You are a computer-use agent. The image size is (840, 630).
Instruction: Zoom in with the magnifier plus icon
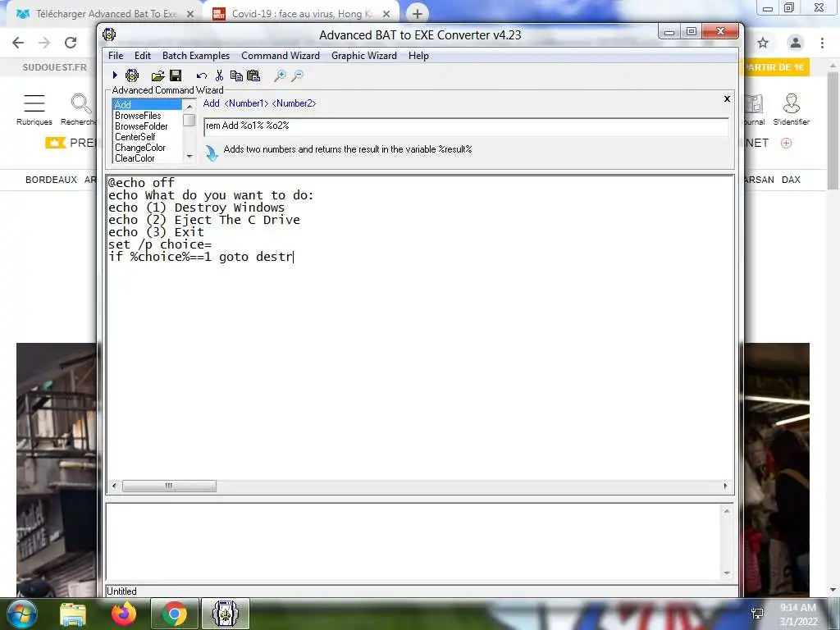(x=280, y=76)
